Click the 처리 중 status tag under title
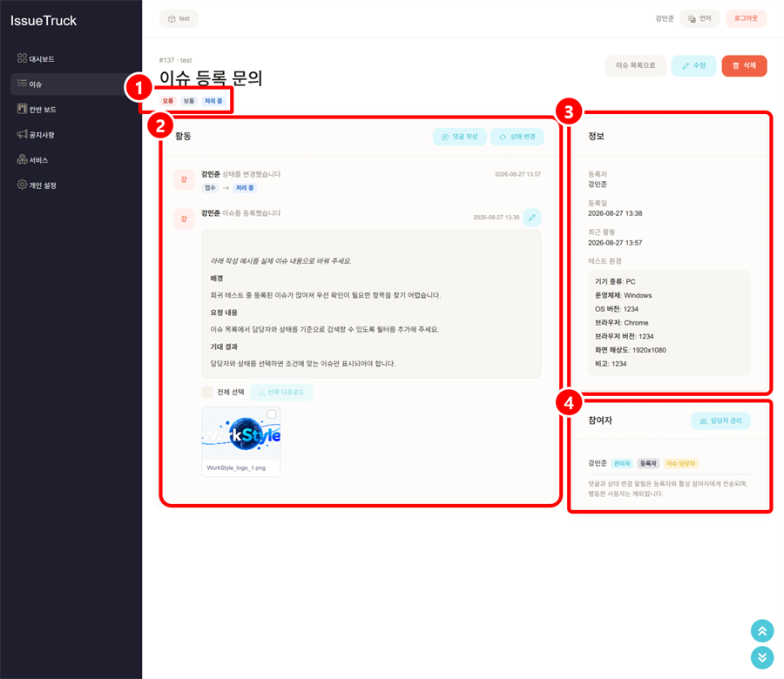Screen dimensions: 784x679 213,101
